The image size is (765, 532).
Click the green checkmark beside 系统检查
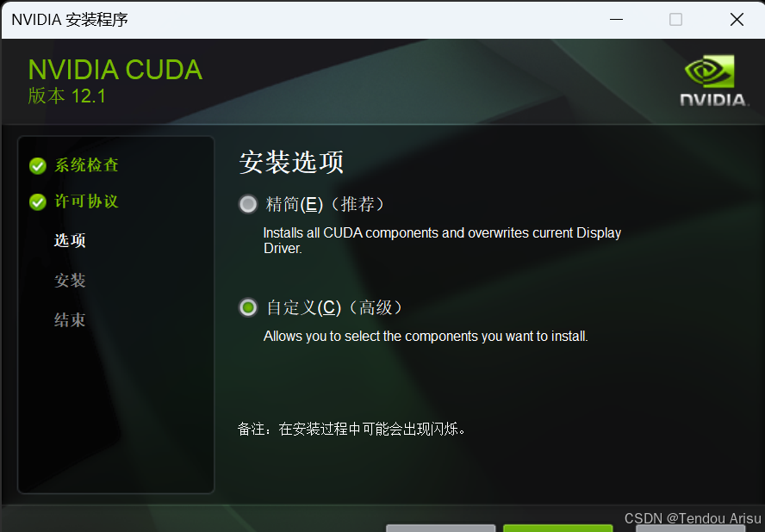38,166
